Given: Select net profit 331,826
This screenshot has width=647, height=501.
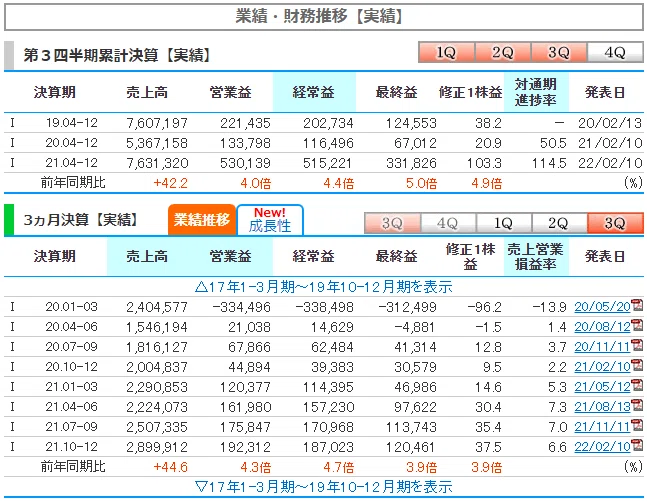Looking at the screenshot, I should (411, 163).
